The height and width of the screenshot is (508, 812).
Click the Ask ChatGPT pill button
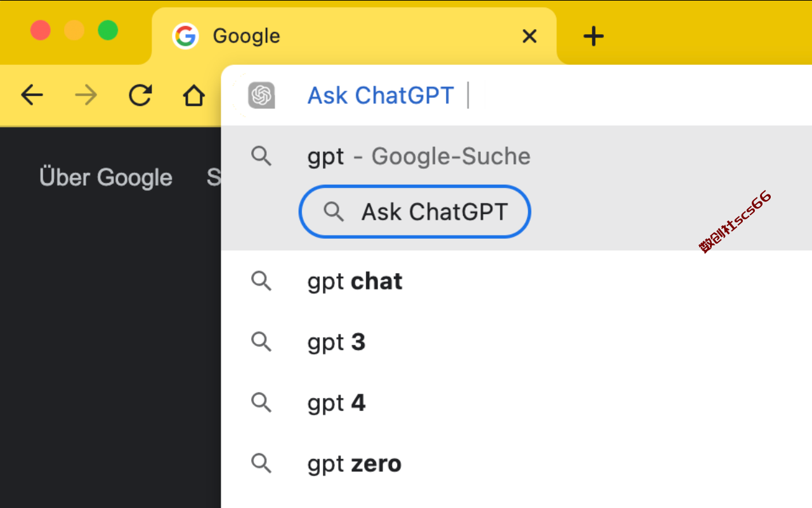click(x=415, y=211)
